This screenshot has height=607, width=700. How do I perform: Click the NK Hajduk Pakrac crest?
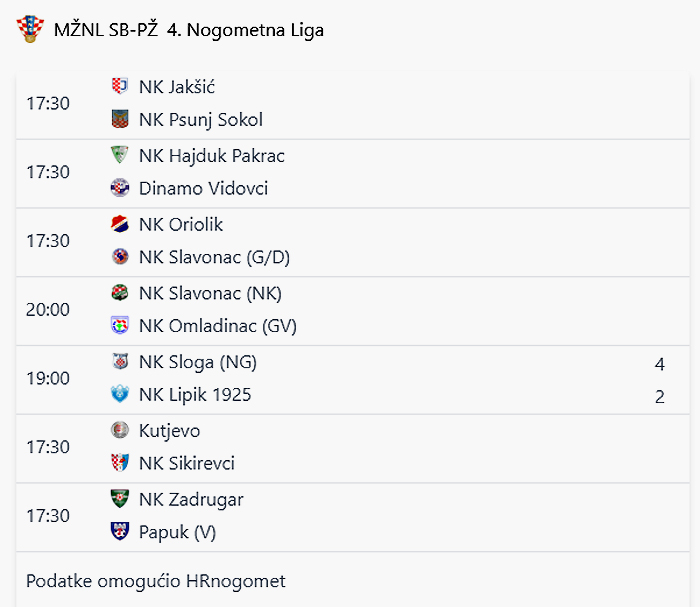pos(120,155)
